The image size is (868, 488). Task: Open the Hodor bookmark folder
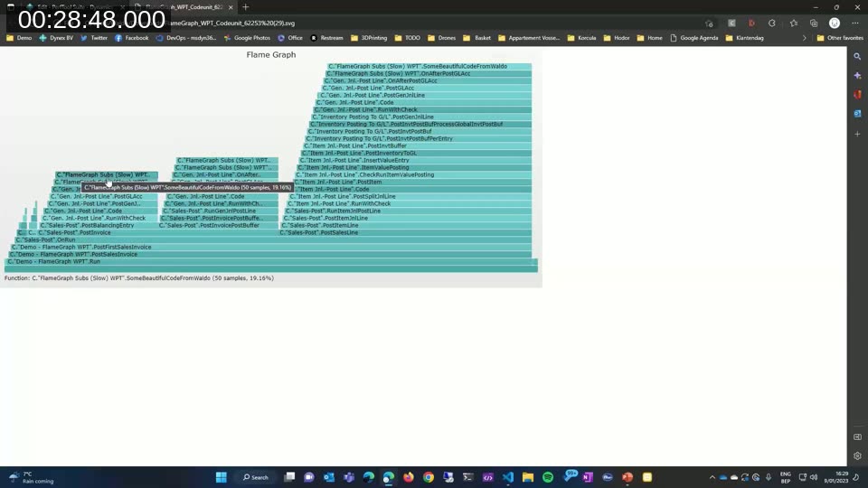point(616,38)
